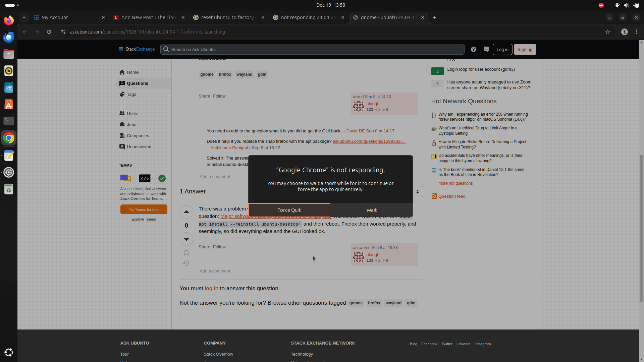The width and height of the screenshot is (644, 362).
Task: Upvote the answer
Action: (x=186, y=212)
